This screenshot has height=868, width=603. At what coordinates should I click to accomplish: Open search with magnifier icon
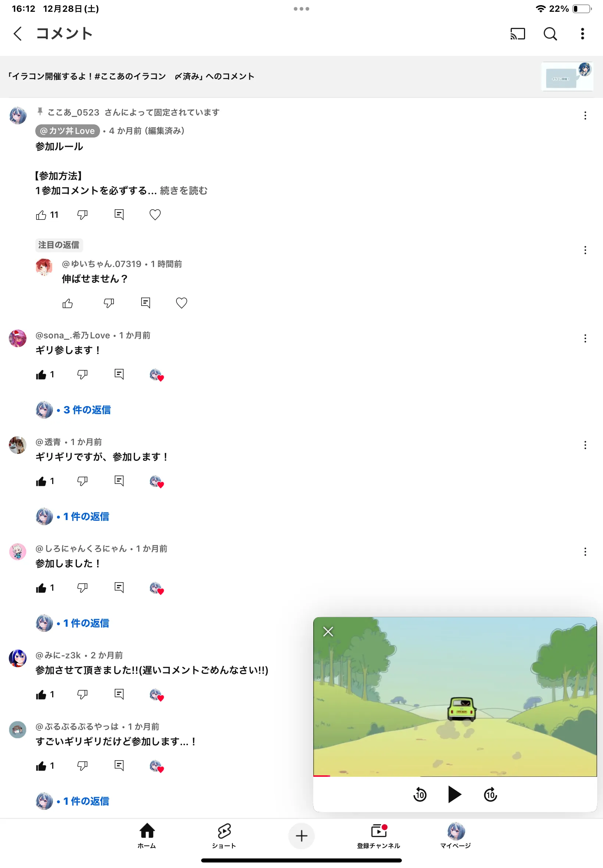tap(550, 33)
